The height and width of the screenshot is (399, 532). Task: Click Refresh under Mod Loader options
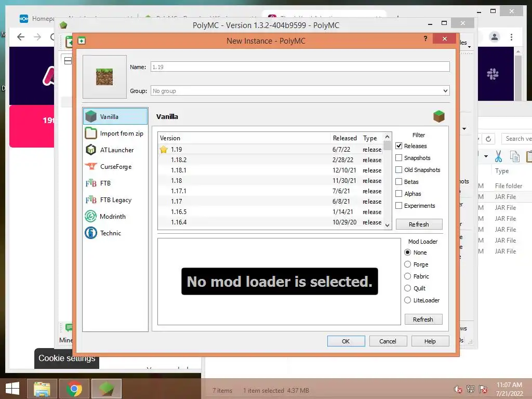[x=423, y=320]
